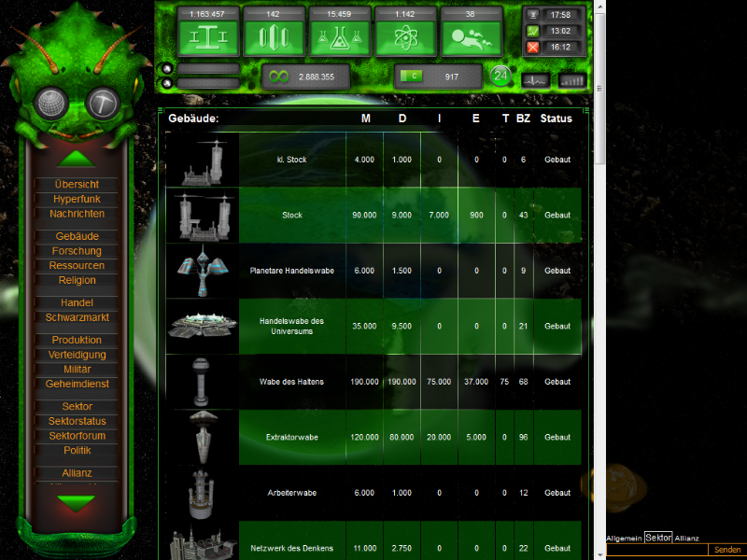The width and height of the screenshot is (747, 560).
Task: Open the Allianz chat tab
Action: coord(684,537)
